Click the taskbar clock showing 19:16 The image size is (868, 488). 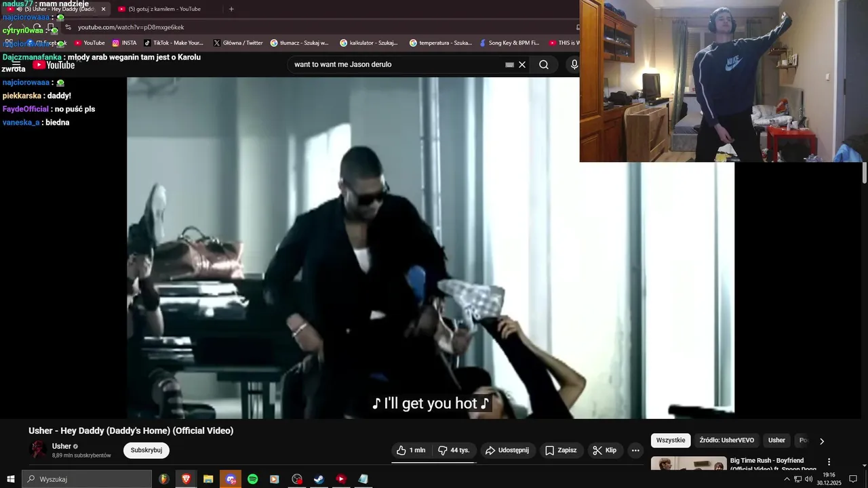tap(829, 479)
